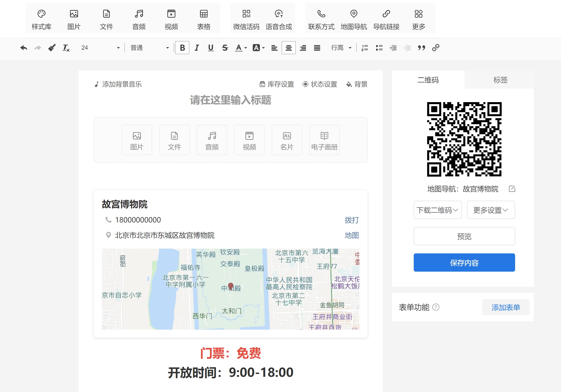
Task: Open 状态设置 status settings
Action: [320, 84]
